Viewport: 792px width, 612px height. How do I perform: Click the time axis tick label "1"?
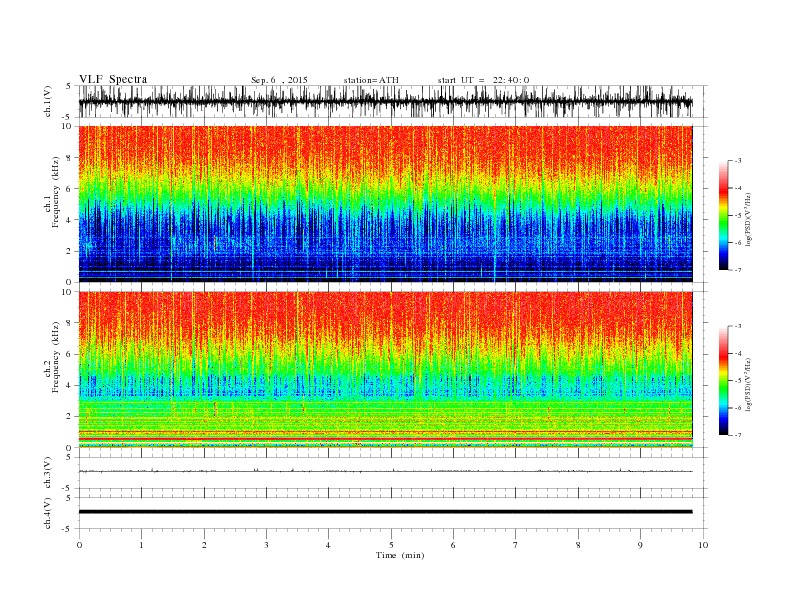coord(141,545)
